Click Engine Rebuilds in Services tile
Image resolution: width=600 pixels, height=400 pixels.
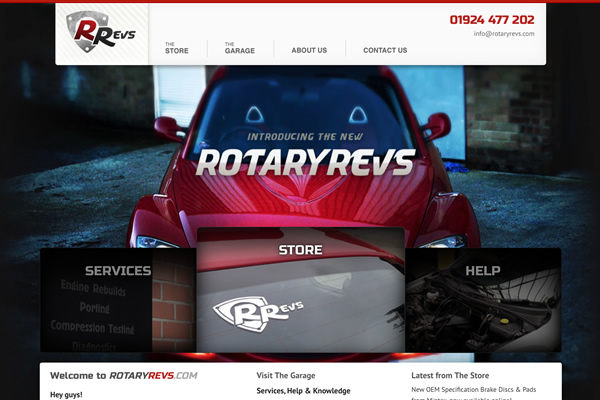click(93, 288)
